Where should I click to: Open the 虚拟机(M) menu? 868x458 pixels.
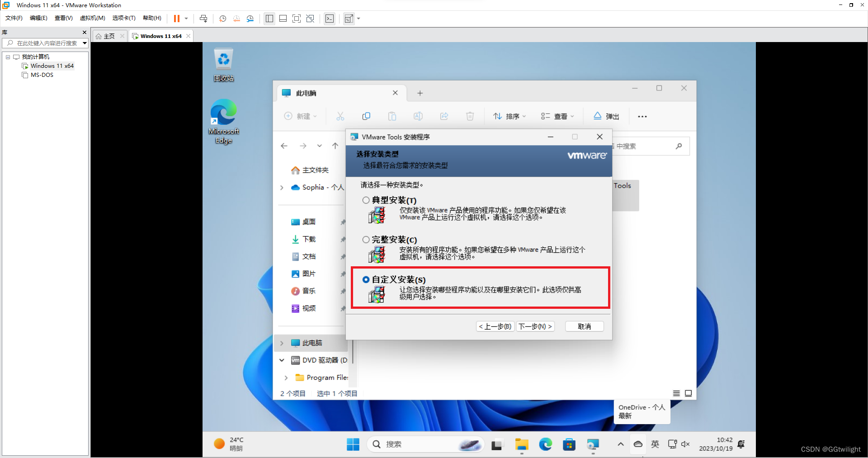tap(92, 18)
